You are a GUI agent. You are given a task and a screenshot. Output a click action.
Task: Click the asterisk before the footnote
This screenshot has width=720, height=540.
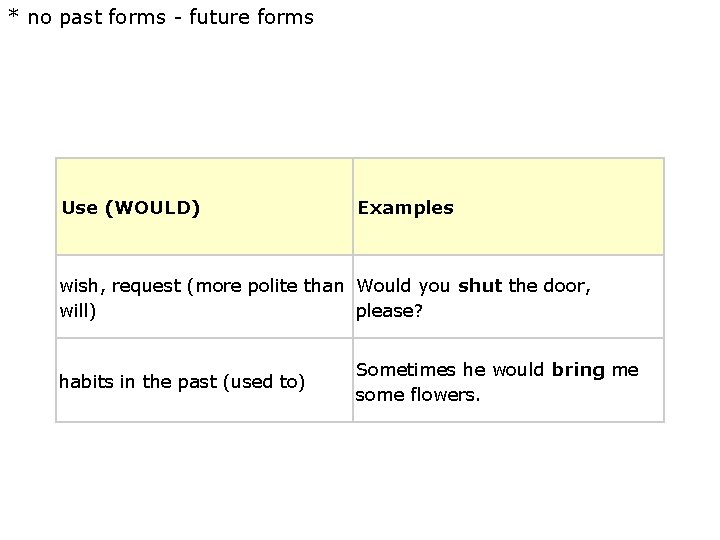coord(14,14)
